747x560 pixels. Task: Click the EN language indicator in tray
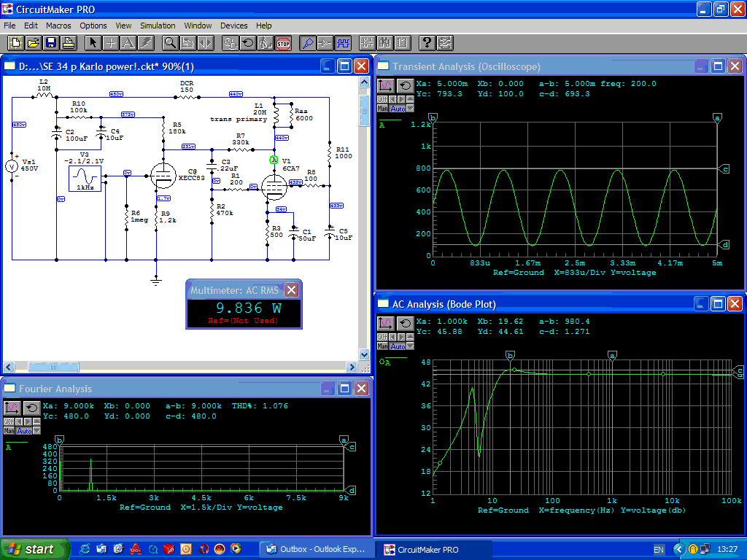tap(659, 550)
